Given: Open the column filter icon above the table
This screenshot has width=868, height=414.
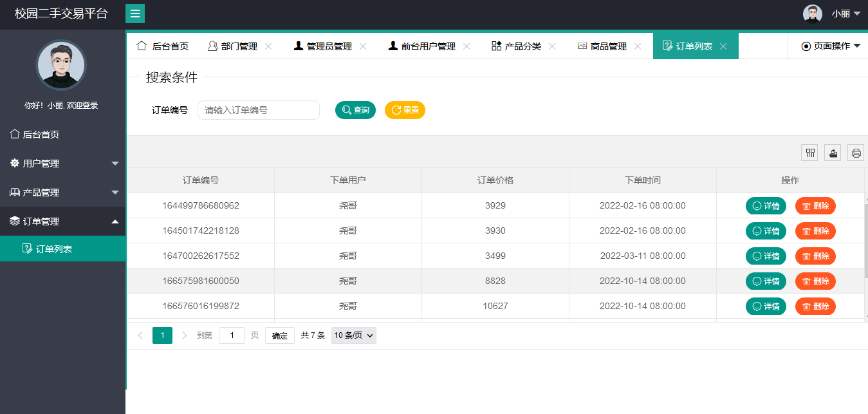Looking at the screenshot, I should click(809, 153).
